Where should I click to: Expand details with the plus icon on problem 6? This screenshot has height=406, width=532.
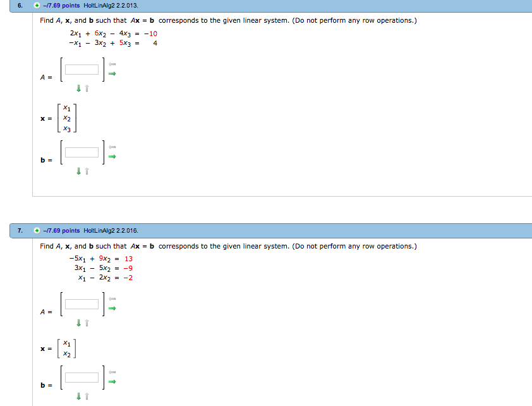(35, 5)
